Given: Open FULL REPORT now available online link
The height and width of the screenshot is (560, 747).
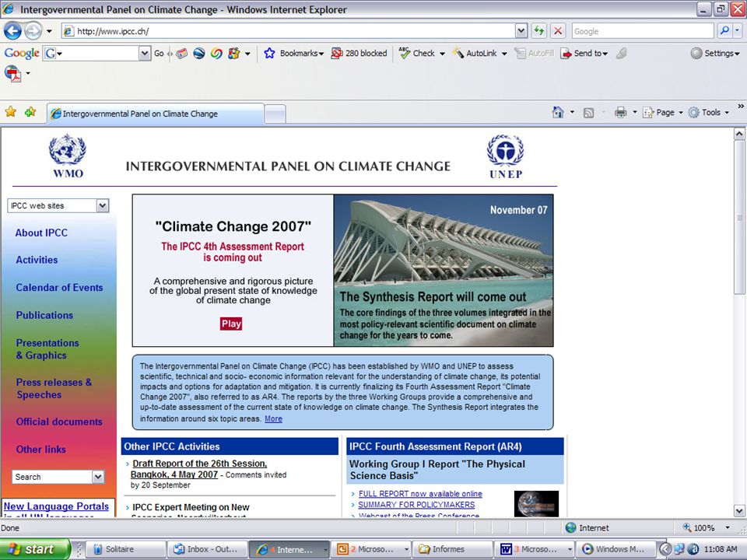Looking at the screenshot, I should [x=420, y=494].
